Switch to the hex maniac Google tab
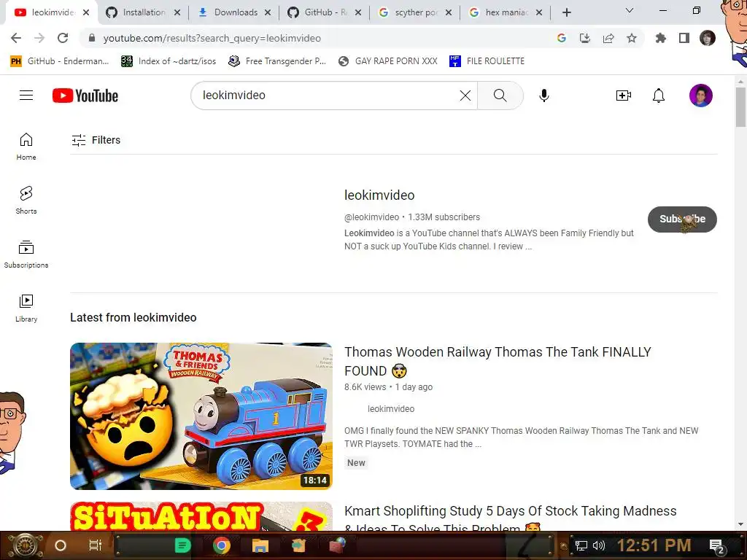 [505, 12]
